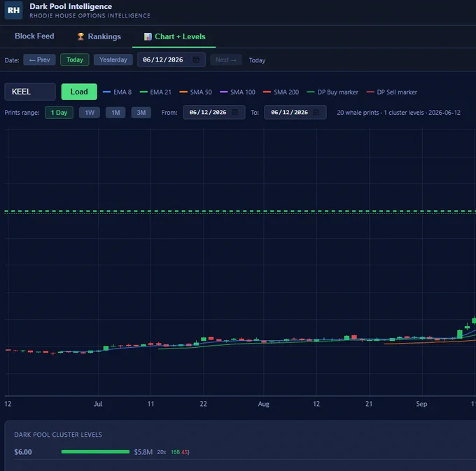Click the RH logo icon
The image size is (476, 471).
[13, 10]
